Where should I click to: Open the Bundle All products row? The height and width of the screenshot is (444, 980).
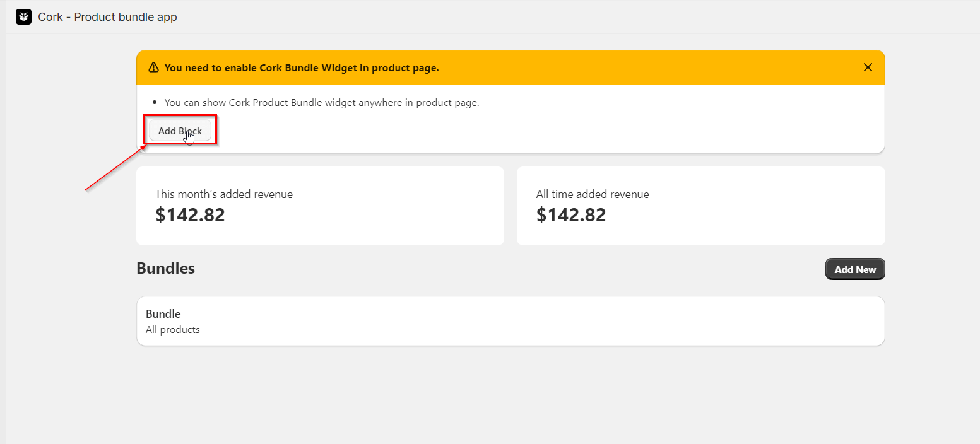pyautogui.click(x=511, y=321)
